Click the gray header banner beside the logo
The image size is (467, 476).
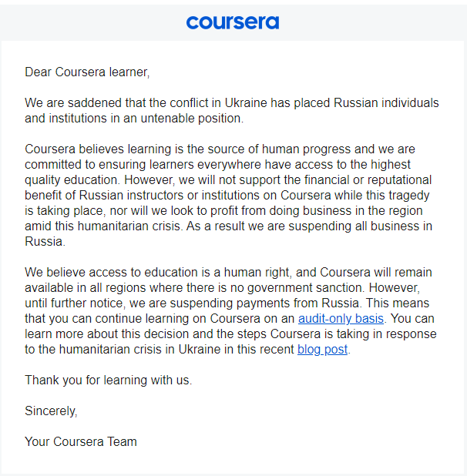[x=92, y=22]
